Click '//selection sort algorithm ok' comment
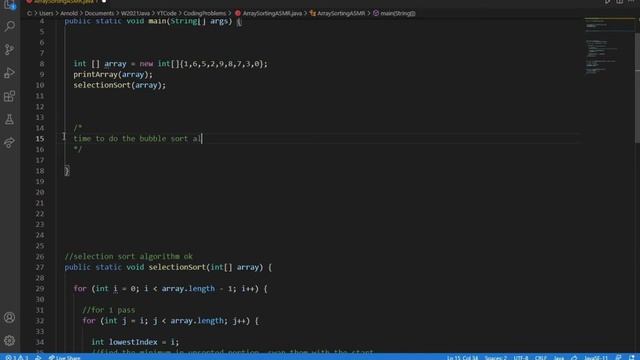 point(129,256)
